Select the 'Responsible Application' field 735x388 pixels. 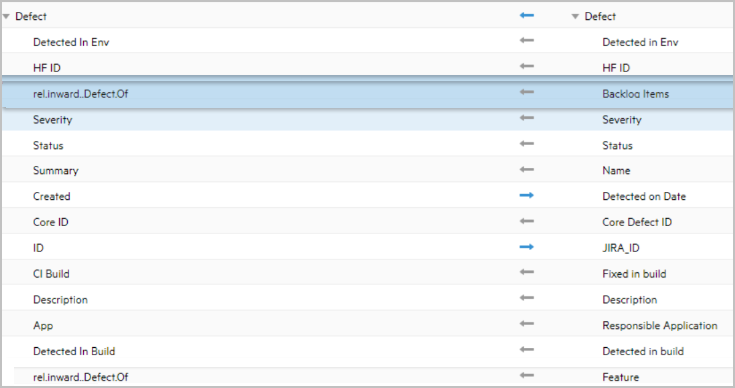click(x=660, y=325)
